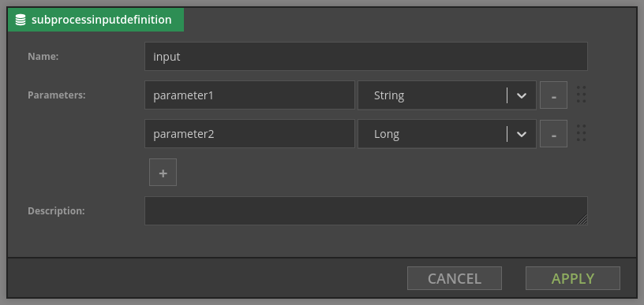Add a new parameter with the plus button

163,172
